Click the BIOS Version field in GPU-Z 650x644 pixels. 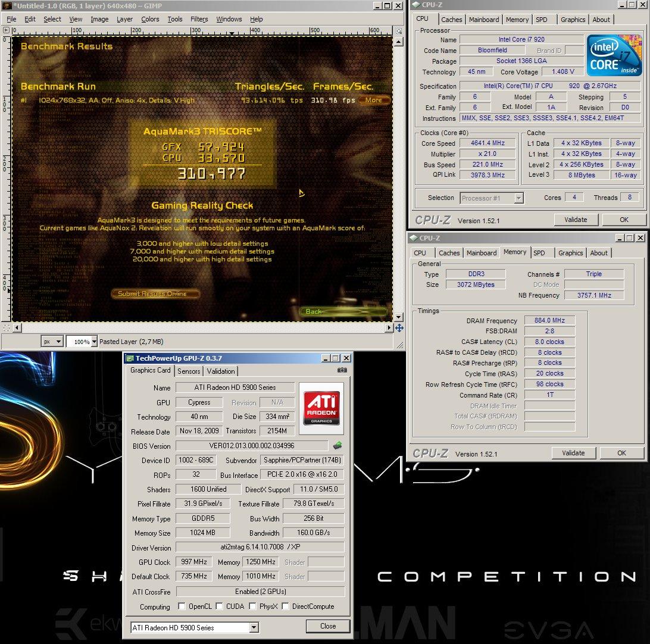point(252,446)
